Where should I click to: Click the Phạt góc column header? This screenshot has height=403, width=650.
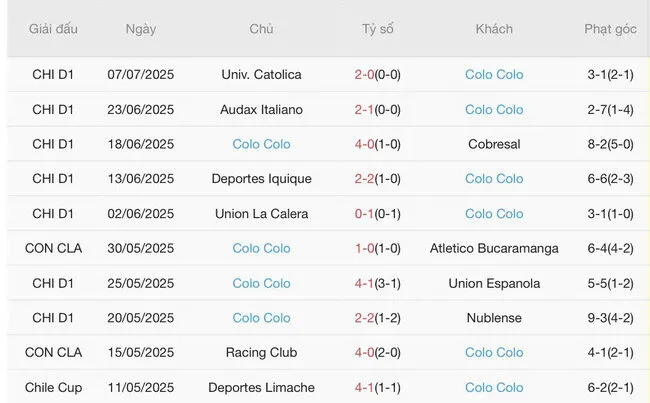click(x=610, y=29)
